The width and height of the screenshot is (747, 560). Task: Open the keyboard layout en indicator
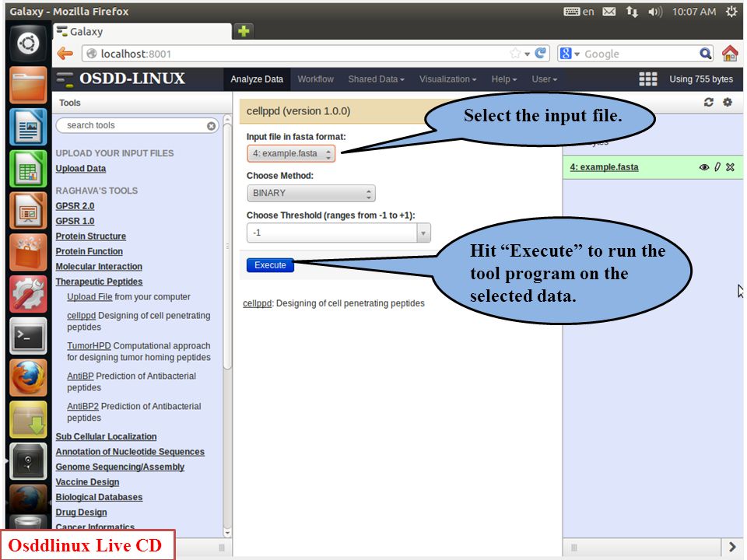pyautogui.click(x=579, y=12)
